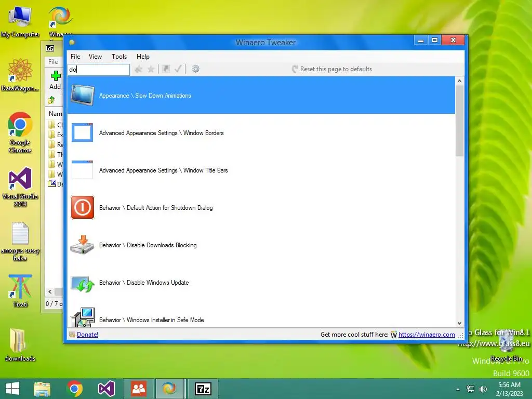
Task: Open the Help menu
Action: click(x=143, y=57)
